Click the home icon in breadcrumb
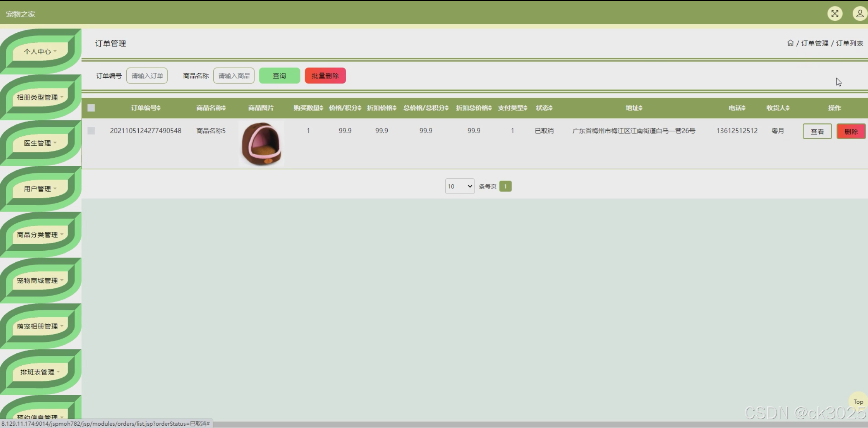The height and width of the screenshot is (428, 868). (x=790, y=43)
